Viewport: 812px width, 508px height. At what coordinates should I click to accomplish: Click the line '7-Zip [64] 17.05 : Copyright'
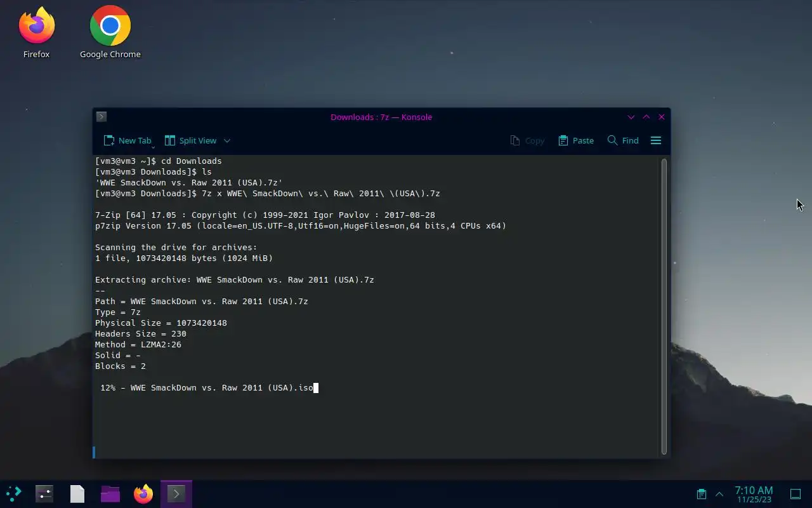265,215
